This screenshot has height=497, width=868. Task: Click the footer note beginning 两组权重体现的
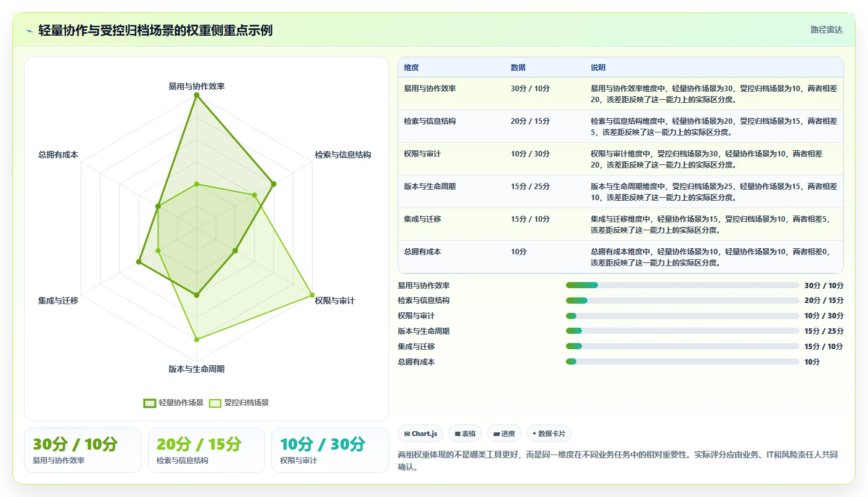pos(619,461)
